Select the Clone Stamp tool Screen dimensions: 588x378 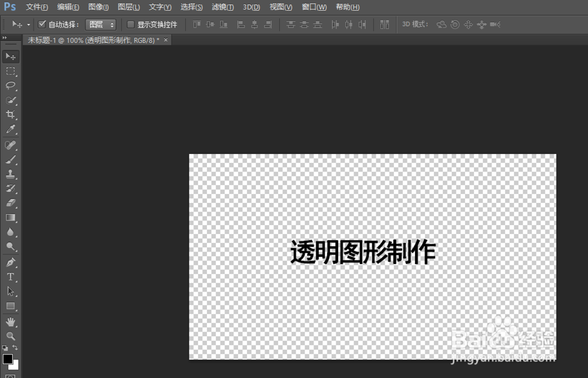pyautogui.click(x=11, y=174)
